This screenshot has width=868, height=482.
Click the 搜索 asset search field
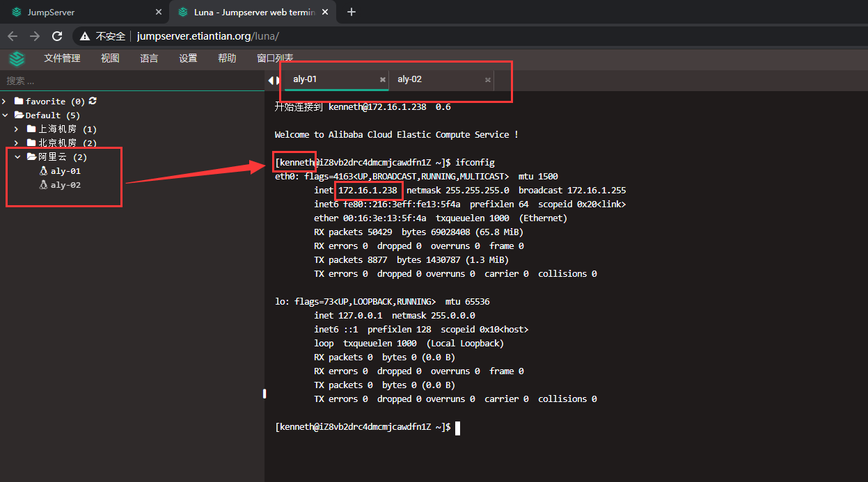[x=132, y=81]
